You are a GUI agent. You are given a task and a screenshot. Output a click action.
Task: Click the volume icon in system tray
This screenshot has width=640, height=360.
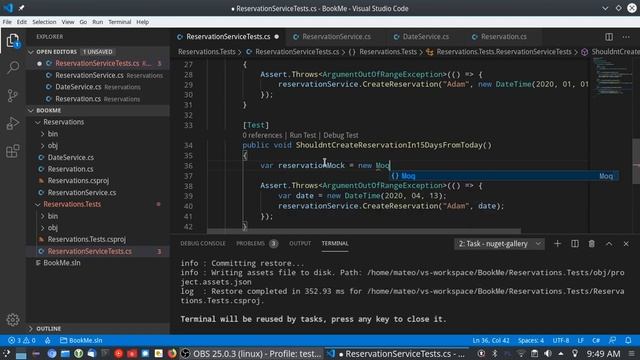tap(548, 353)
